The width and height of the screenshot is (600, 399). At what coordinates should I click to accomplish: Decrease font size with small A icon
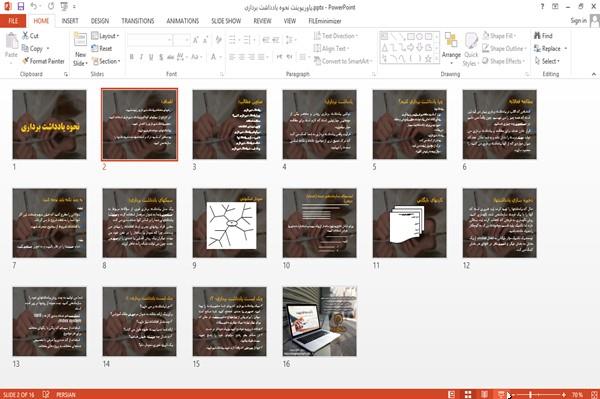[205, 40]
